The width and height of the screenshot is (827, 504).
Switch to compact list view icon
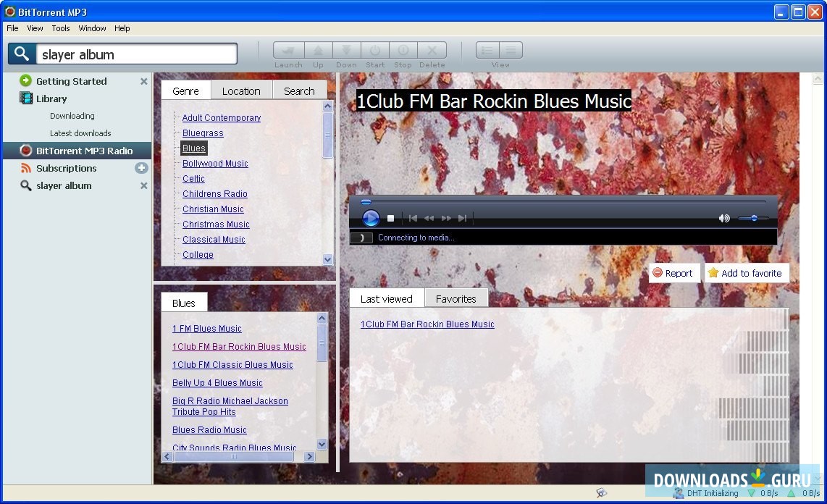(x=511, y=51)
